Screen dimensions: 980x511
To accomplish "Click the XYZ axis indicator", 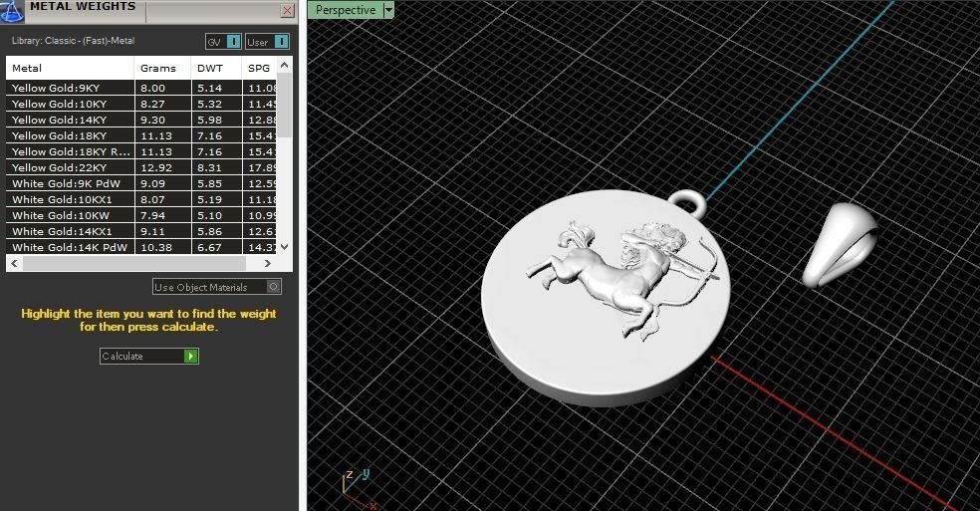I will [x=359, y=488].
